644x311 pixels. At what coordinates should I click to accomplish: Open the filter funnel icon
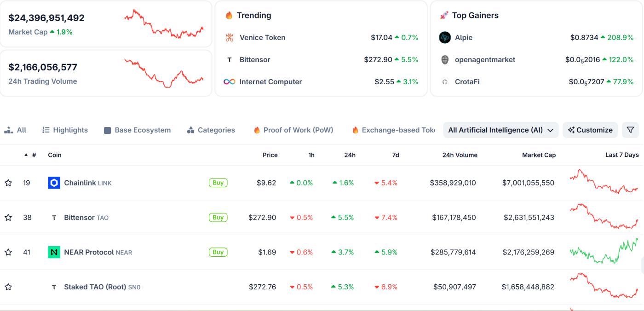click(x=630, y=130)
